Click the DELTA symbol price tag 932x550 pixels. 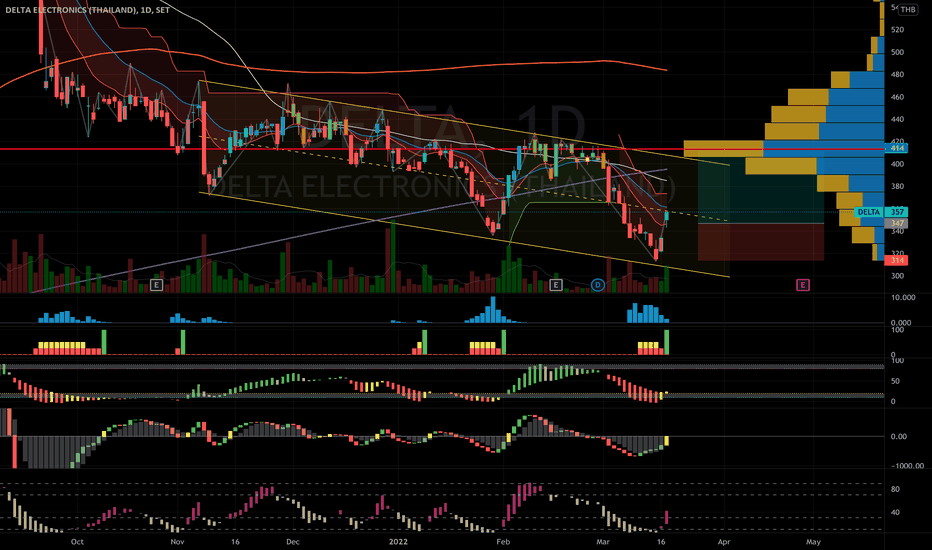(868, 212)
